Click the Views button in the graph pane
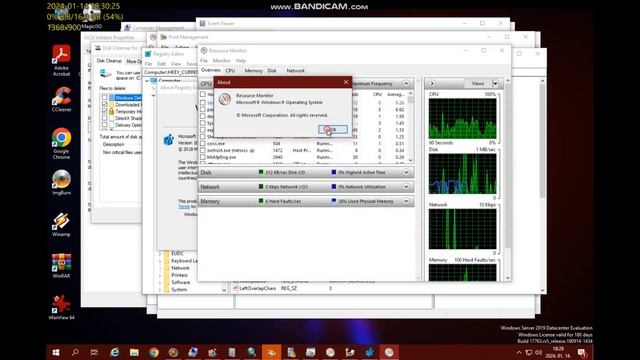 [478, 84]
